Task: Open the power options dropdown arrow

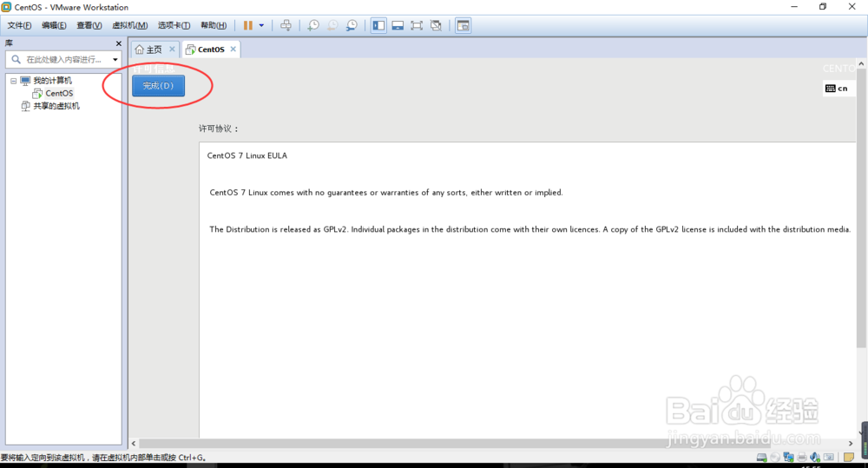Action: 261,25
